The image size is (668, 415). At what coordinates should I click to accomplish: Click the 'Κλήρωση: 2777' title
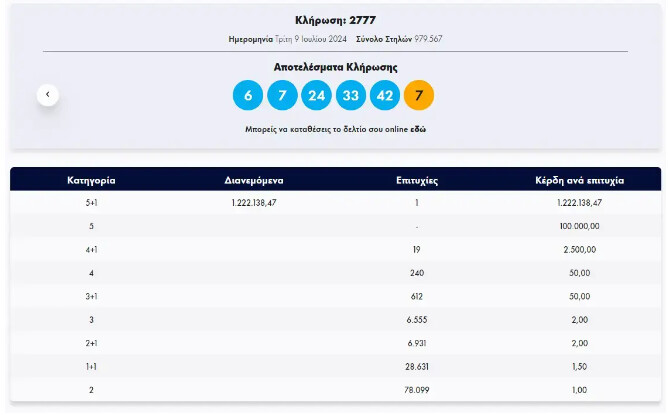tap(335, 20)
